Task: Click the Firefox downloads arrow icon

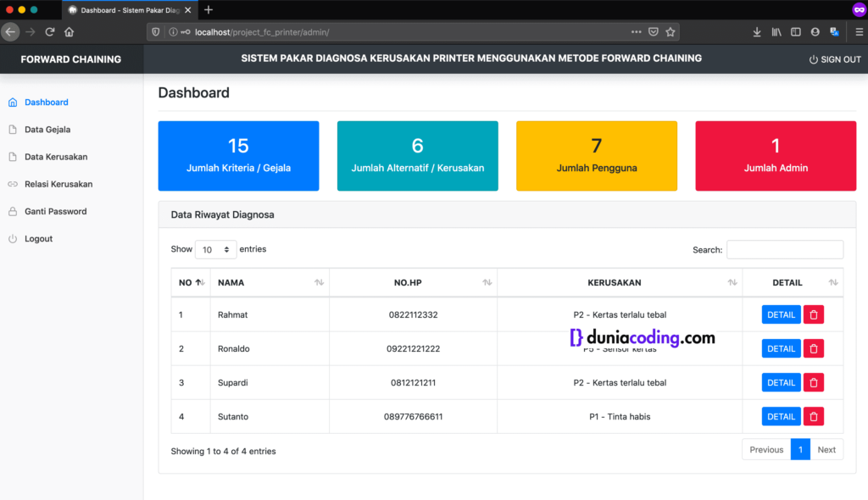Action: click(x=756, y=31)
